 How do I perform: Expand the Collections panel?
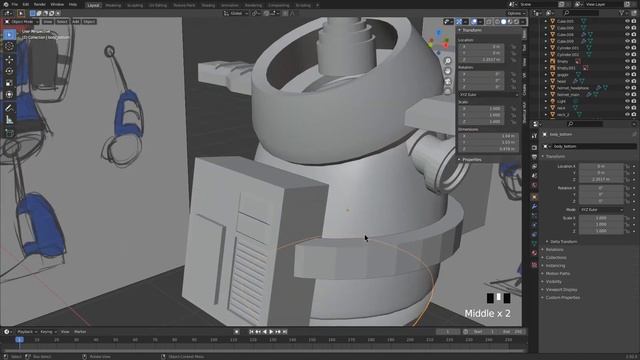tap(556, 258)
